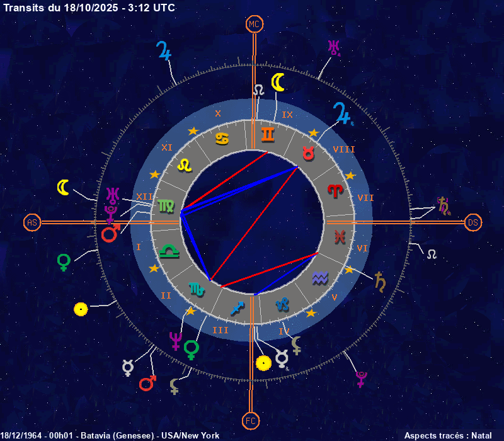Select the red Aries sign glyph
Viewport: 504px width, 441px height.
(334, 190)
